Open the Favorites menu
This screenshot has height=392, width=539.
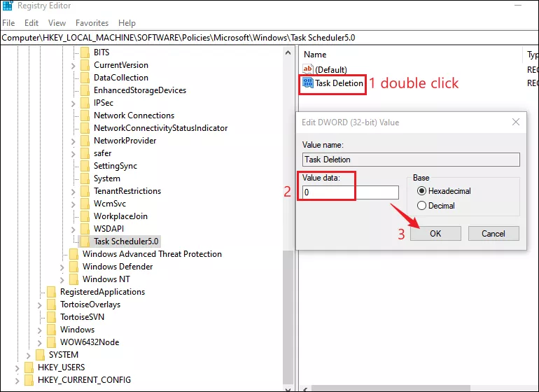pyautogui.click(x=92, y=23)
